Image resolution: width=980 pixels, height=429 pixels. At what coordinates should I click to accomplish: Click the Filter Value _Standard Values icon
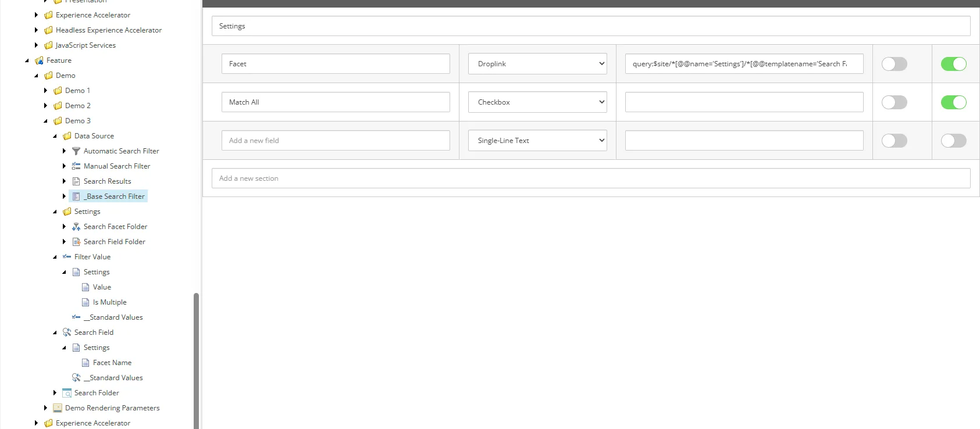coord(76,317)
